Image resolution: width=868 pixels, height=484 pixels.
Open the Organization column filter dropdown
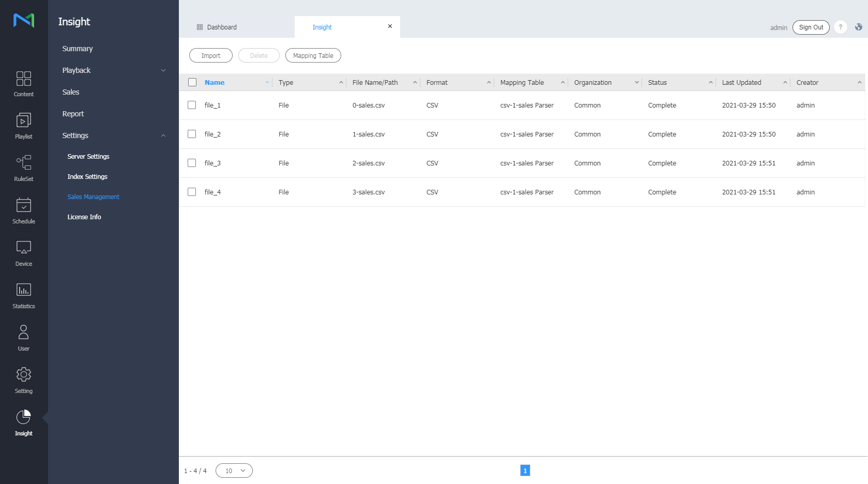click(x=636, y=82)
